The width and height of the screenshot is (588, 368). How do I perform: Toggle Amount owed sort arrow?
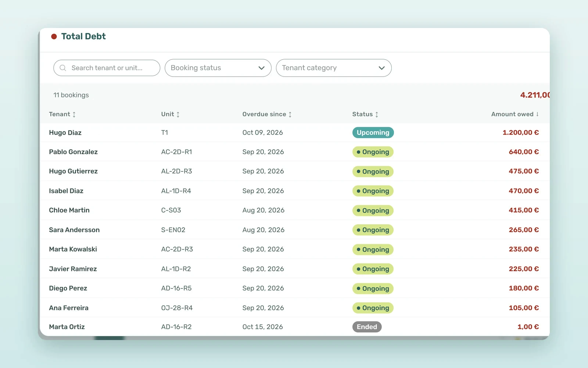(537, 114)
